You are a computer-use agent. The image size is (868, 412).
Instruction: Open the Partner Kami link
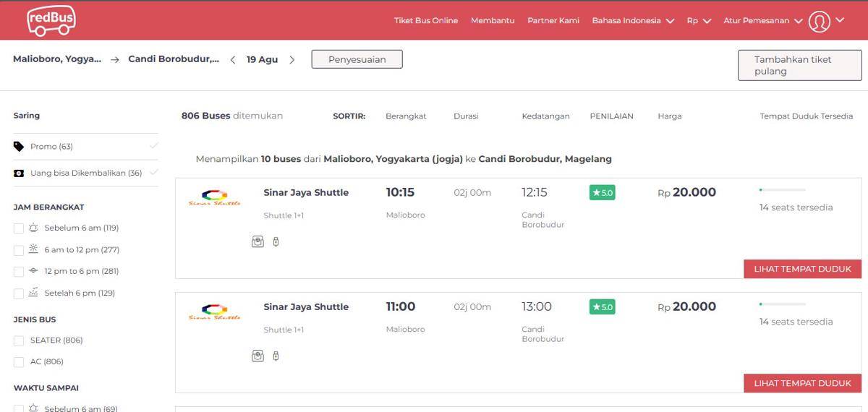pos(553,21)
